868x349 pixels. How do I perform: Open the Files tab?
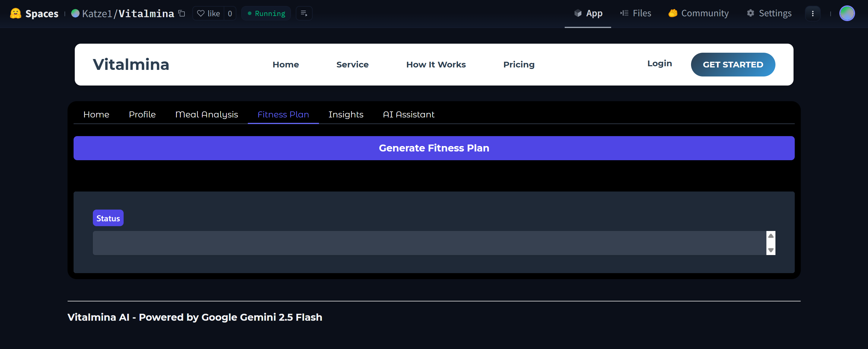[636, 14]
